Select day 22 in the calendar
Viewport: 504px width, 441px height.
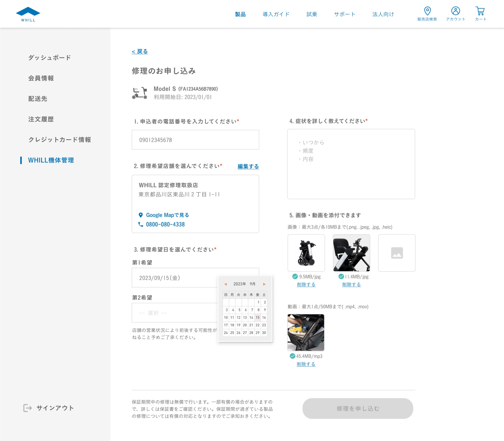tap(257, 325)
